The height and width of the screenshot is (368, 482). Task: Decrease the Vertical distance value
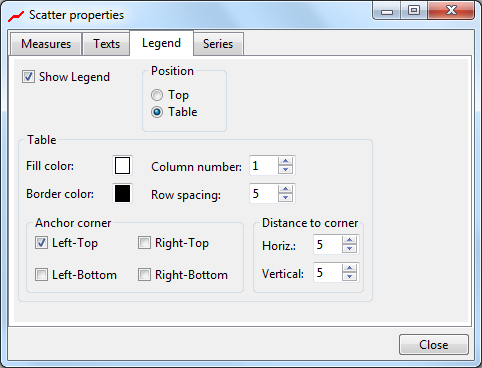pyautogui.click(x=349, y=276)
